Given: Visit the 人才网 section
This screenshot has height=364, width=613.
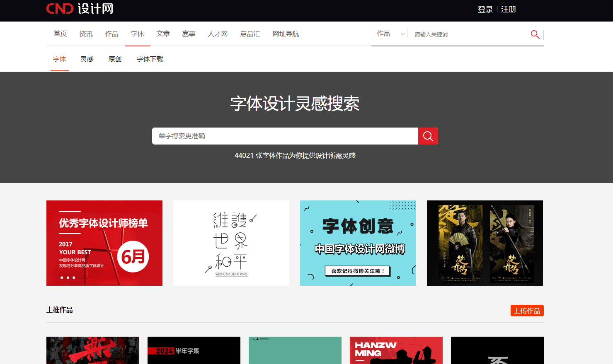Looking at the screenshot, I should tap(217, 34).
